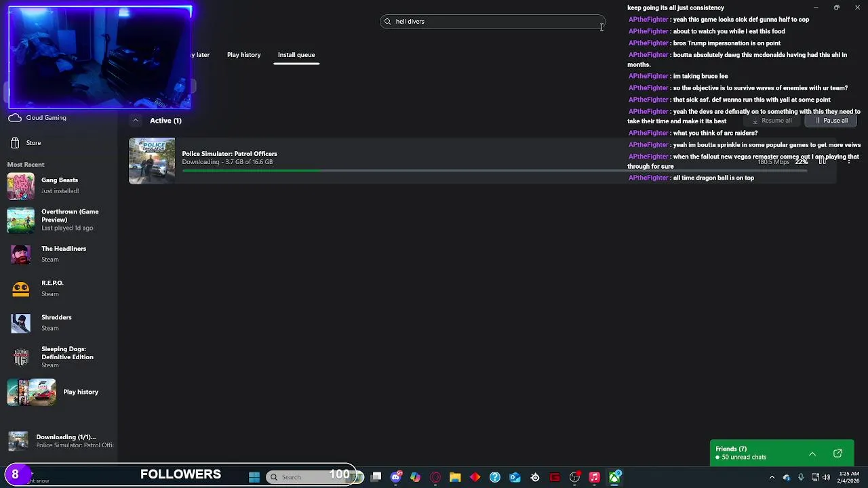Open File Explorer from taskbar
This screenshot has width=868, height=488.
point(455,477)
